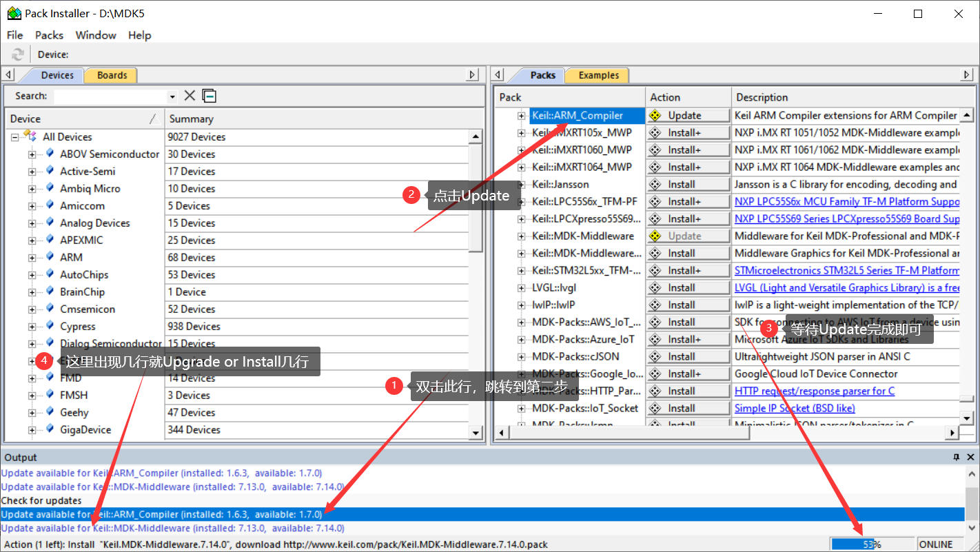The height and width of the screenshot is (552, 980).
Task: Open the Packs menu
Action: 49,34
